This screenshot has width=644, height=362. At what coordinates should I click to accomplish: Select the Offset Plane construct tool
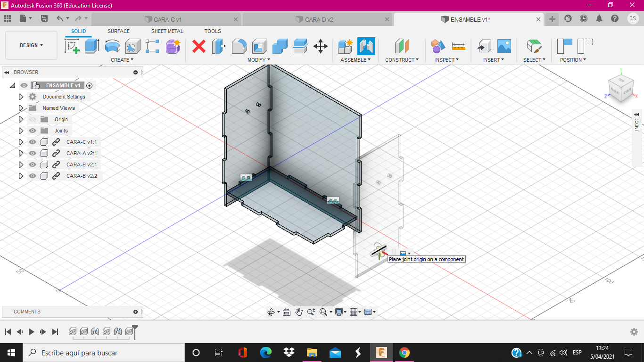coord(402,46)
